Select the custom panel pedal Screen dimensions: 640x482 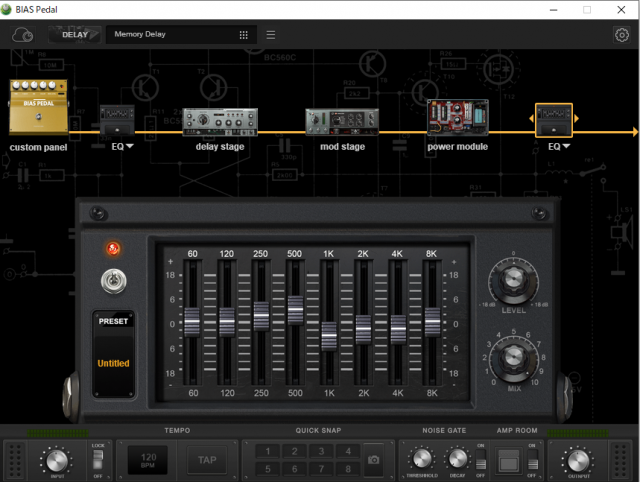click(x=39, y=107)
